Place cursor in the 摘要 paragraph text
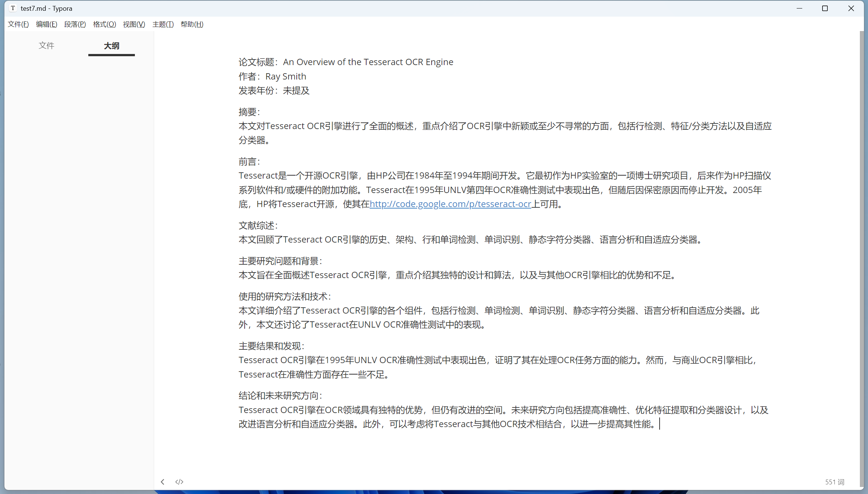Screen dimensions: 868x494 pyautogui.click(x=443, y=126)
